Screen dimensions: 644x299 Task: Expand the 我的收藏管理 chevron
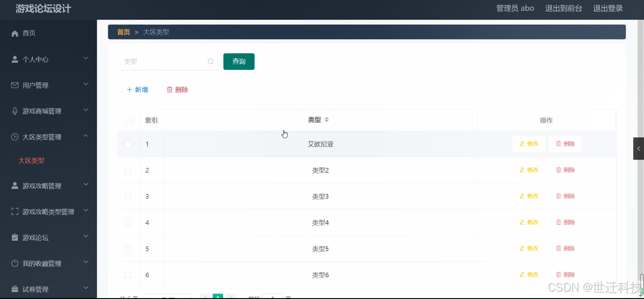click(86, 262)
